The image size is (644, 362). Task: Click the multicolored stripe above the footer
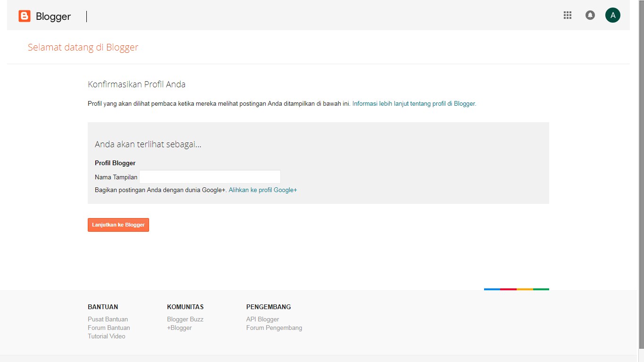click(516, 289)
